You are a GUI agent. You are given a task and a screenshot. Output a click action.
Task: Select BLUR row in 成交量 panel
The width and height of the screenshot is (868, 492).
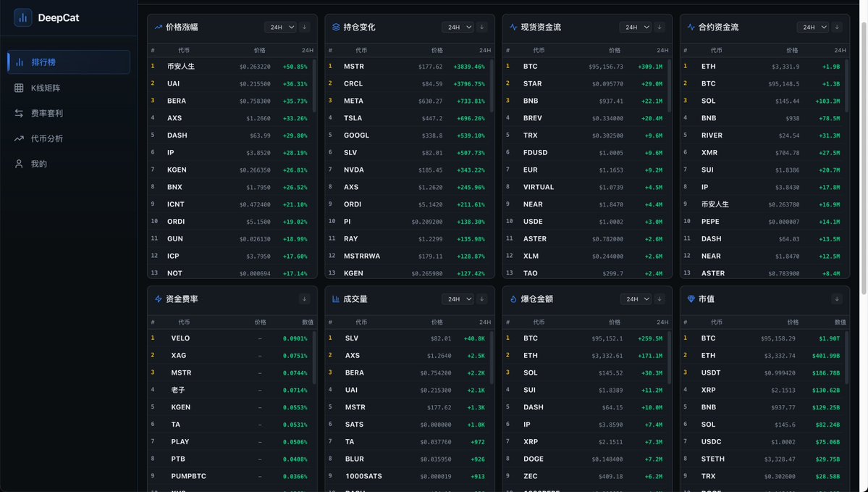(408, 459)
